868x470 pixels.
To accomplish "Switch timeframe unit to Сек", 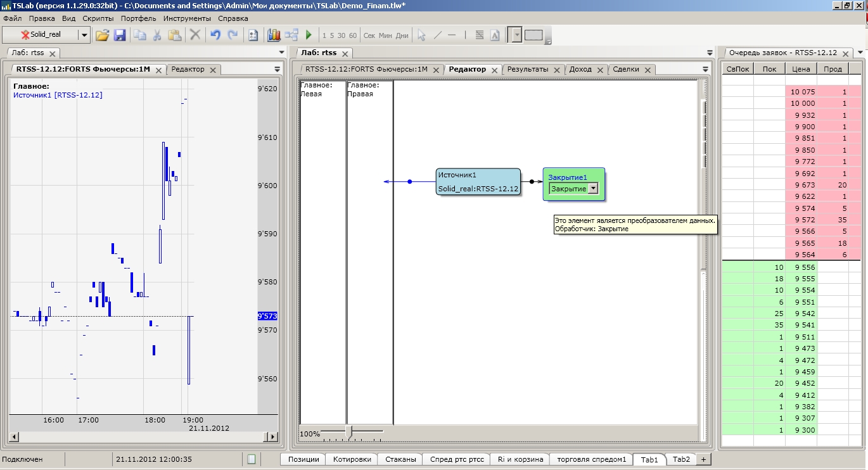I will coord(369,35).
